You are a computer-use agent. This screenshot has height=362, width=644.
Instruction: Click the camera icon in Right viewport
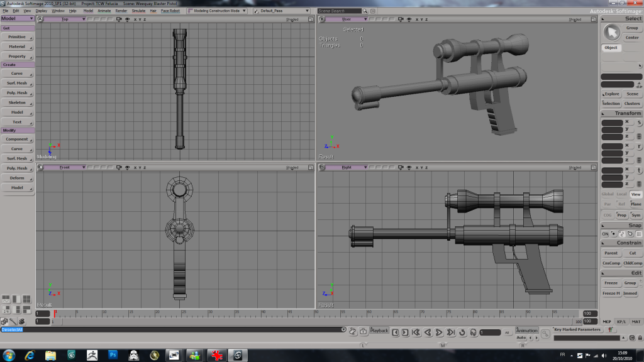coord(401,167)
